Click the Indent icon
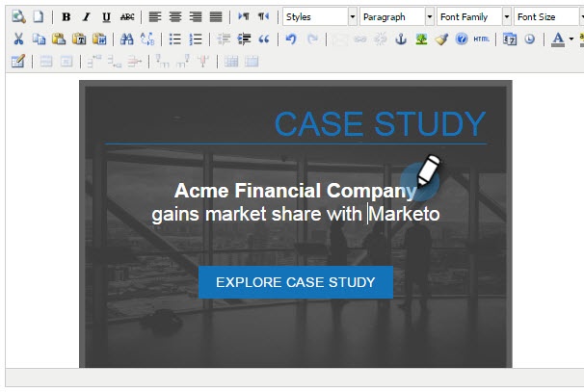Image resolution: width=584 pixels, height=392 pixels. point(244,39)
